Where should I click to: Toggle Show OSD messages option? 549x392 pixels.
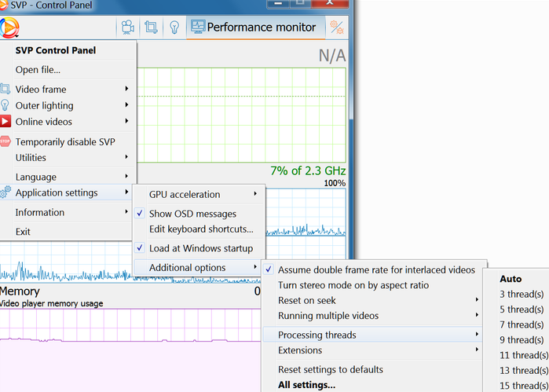[192, 214]
